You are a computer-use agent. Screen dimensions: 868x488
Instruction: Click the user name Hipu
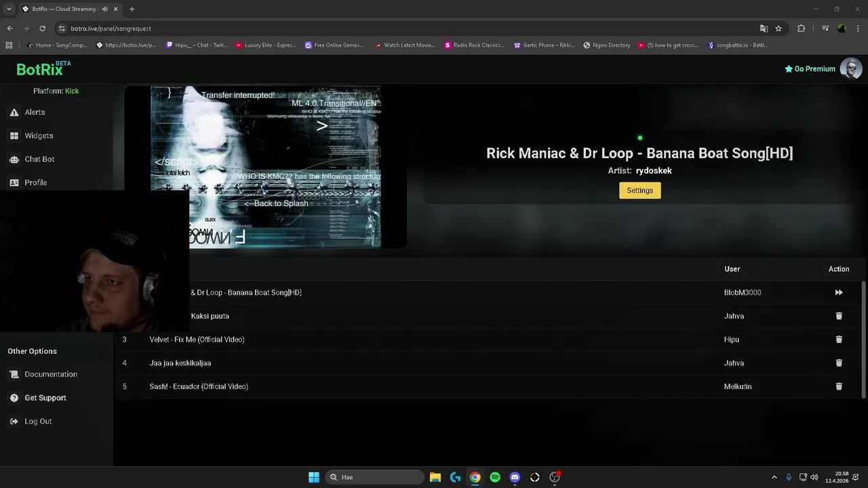(732, 340)
